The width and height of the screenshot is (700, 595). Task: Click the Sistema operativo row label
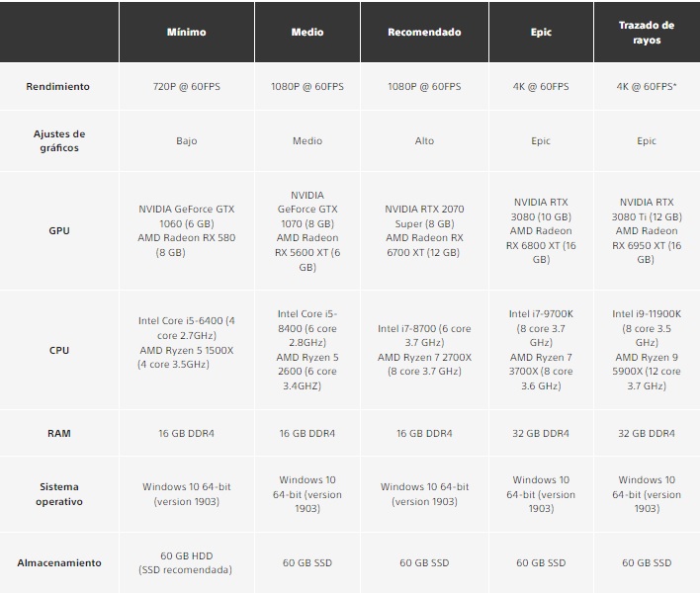[x=58, y=494]
